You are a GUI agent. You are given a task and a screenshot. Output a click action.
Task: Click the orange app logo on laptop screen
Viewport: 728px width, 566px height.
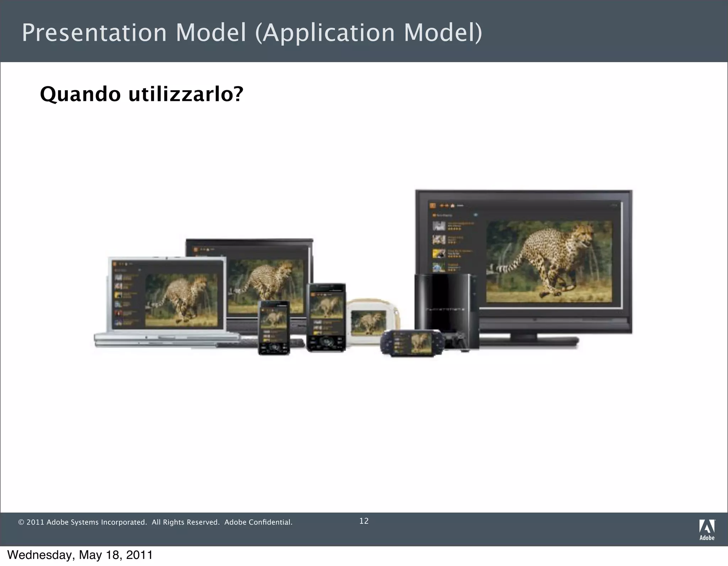[x=115, y=264]
